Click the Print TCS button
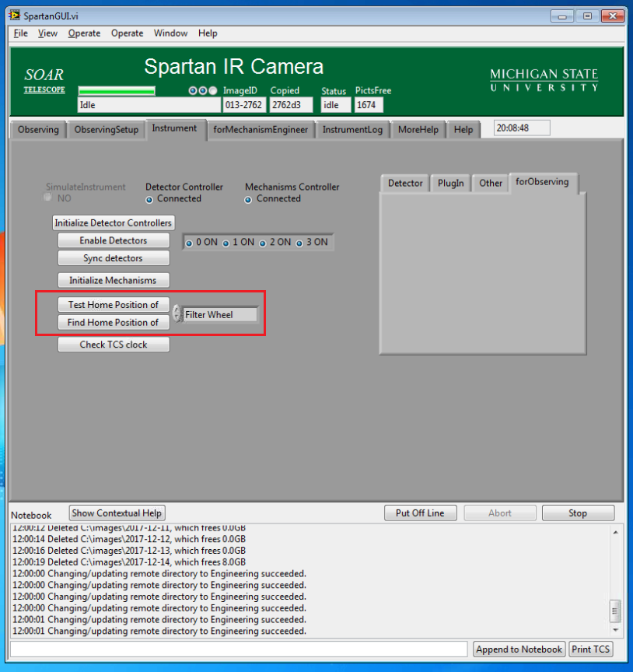The image size is (633, 672). tap(590, 649)
